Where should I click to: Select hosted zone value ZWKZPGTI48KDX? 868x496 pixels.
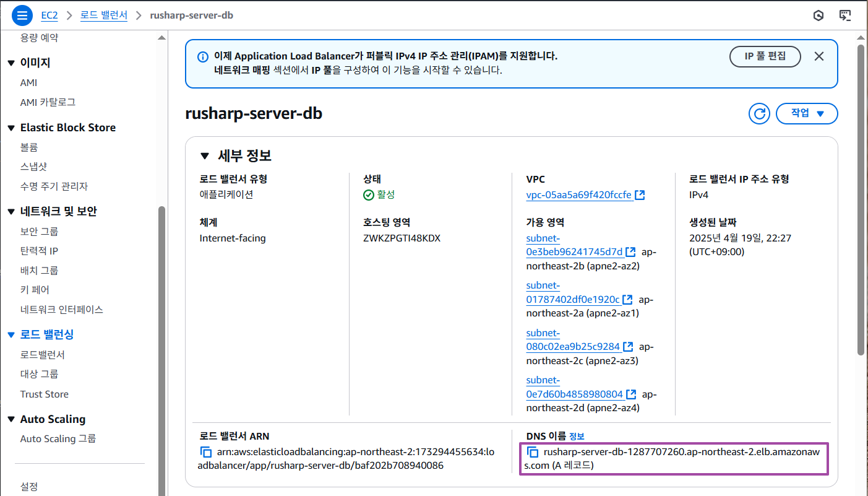(402, 238)
